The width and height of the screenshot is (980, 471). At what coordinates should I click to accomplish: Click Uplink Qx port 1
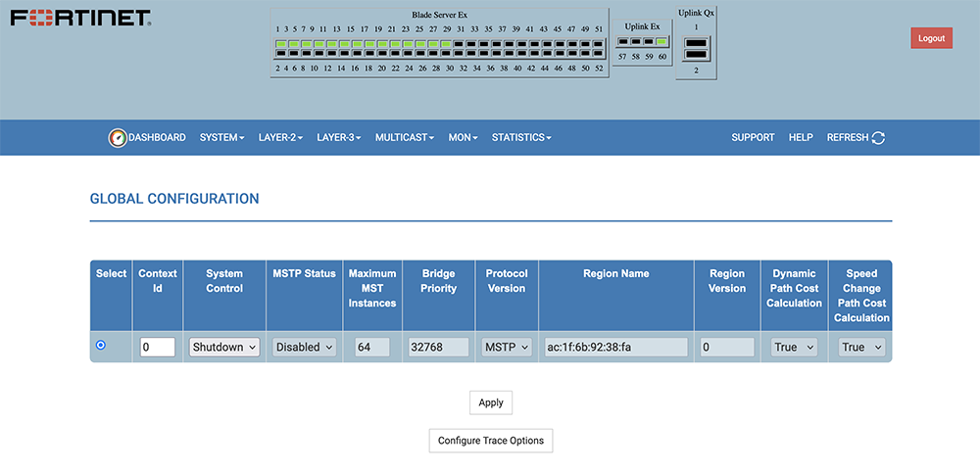tap(696, 42)
